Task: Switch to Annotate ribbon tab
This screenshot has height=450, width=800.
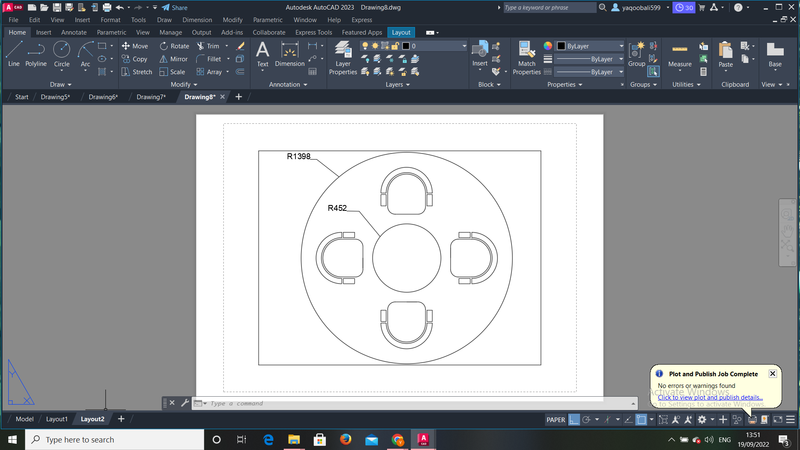Action: pos(73,32)
